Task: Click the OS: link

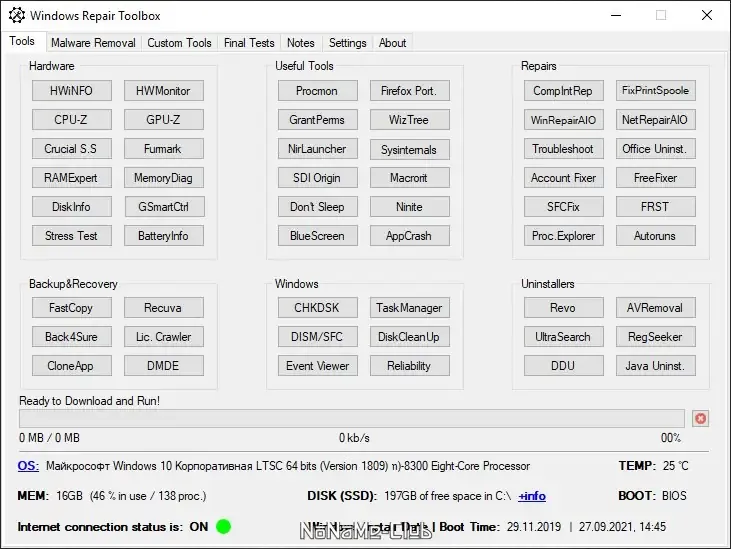Action: coord(28,466)
